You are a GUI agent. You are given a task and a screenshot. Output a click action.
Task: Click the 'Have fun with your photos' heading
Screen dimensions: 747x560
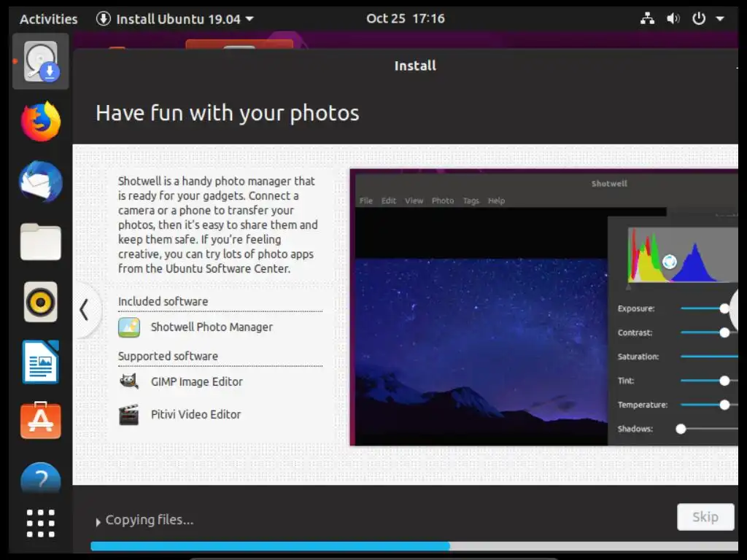click(x=228, y=113)
